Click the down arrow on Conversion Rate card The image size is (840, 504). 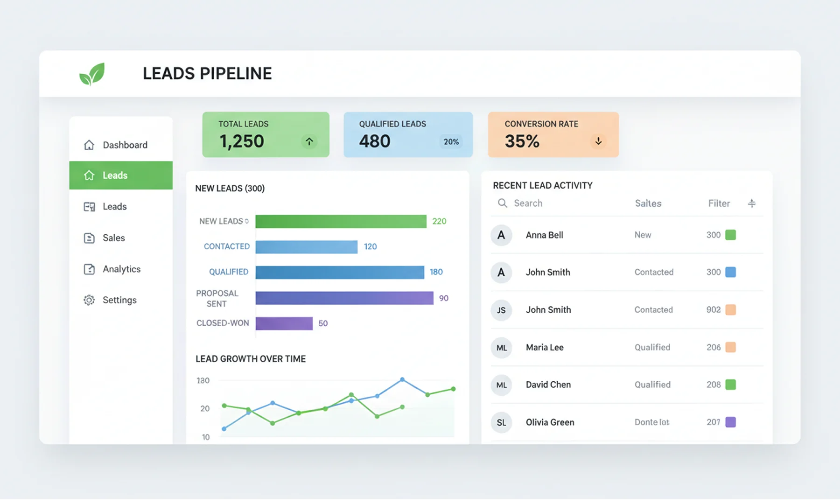point(598,141)
